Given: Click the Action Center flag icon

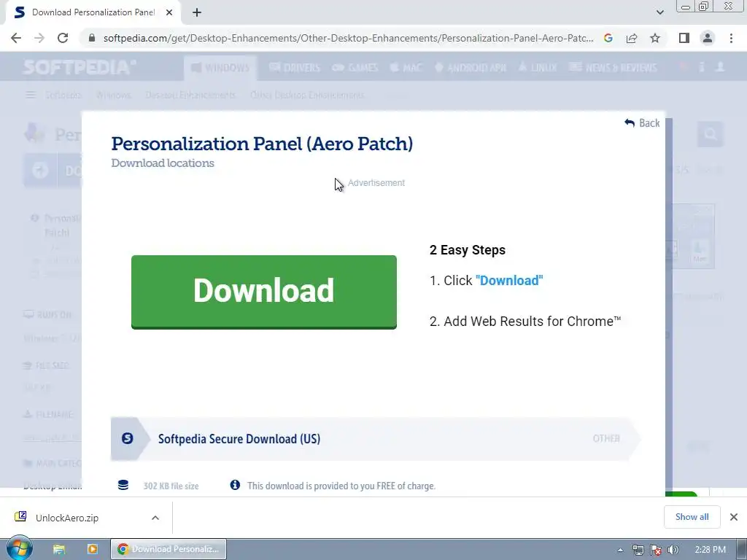Looking at the screenshot, I should 656,550.
